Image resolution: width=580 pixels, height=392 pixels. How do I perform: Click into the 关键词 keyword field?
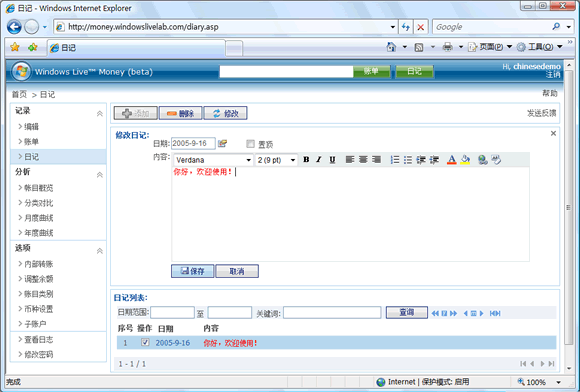(x=332, y=313)
